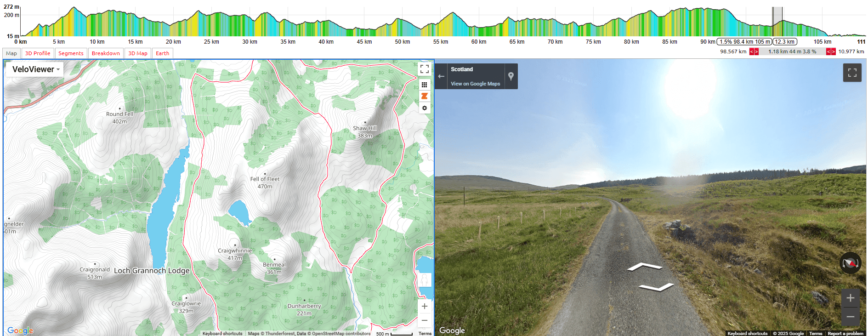This screenshot has width=868, height=336.
Task: Click the Round Fell 402m label
Action: [119, 118]
